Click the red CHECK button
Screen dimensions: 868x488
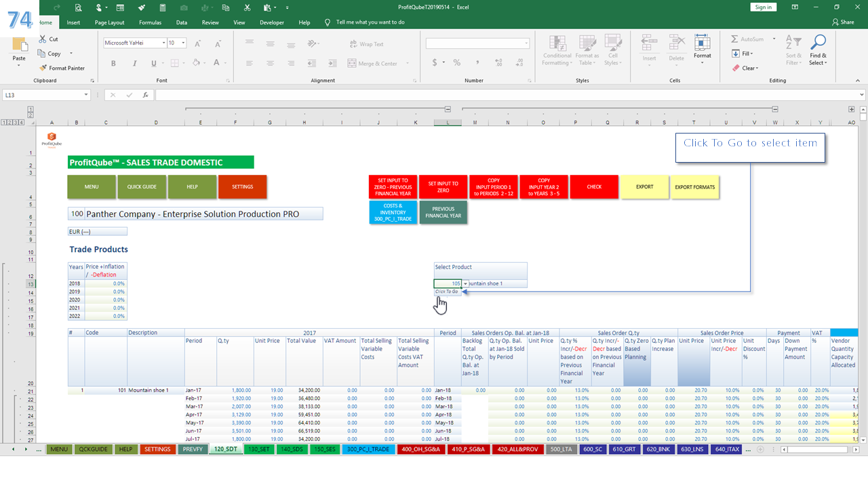coord(594,187)
